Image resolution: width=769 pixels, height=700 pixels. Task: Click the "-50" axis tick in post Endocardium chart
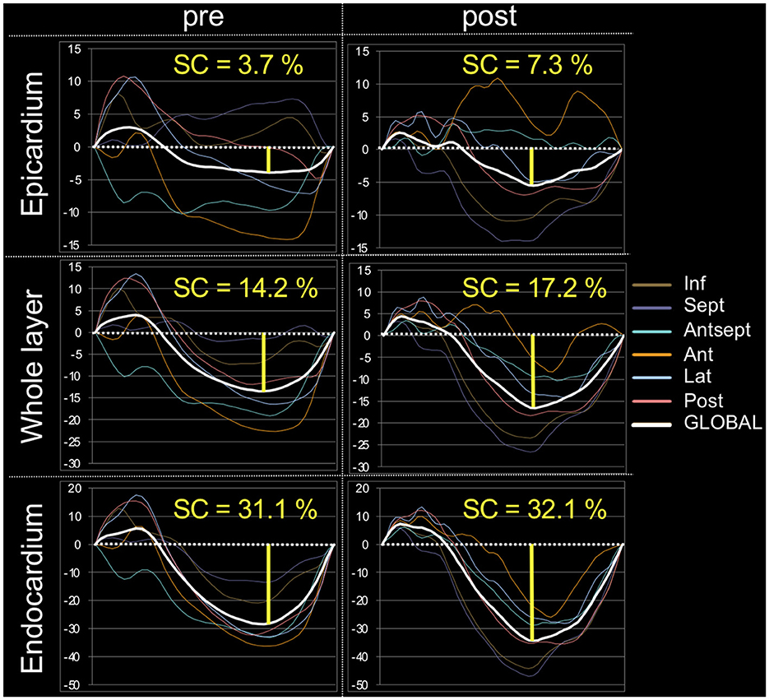(x=359, y=685)
